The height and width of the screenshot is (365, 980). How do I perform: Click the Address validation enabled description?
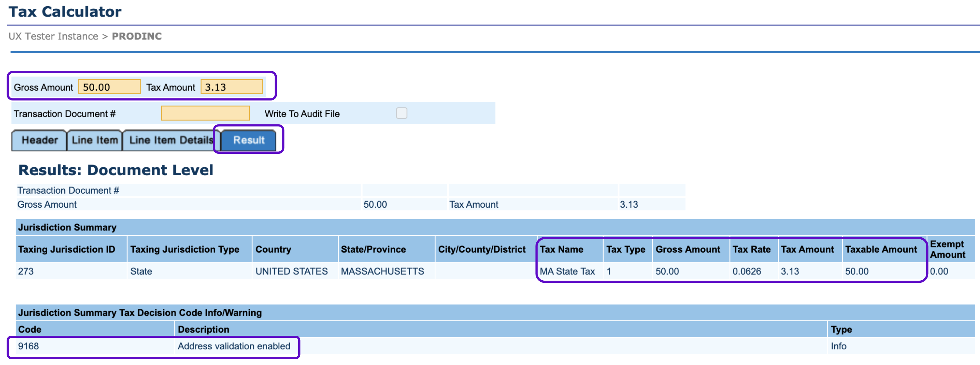click(x=234, y=346)
